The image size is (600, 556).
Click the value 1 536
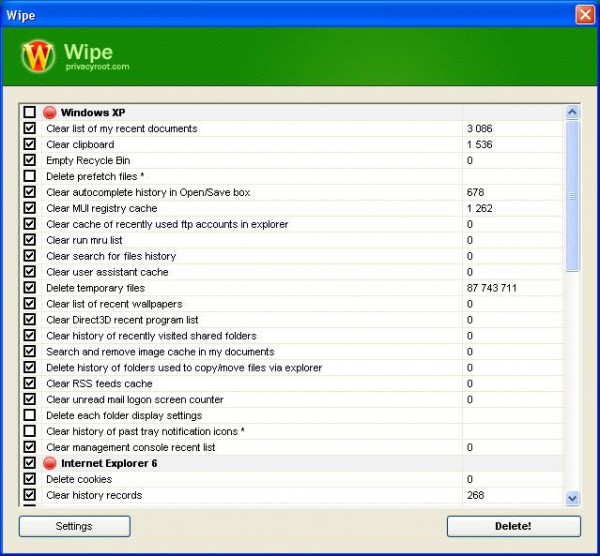[479, 145]
